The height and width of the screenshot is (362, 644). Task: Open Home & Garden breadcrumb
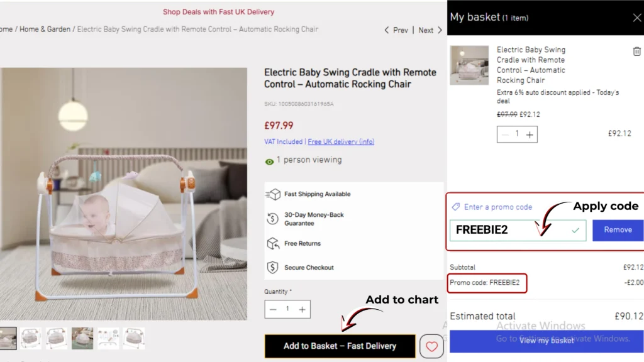pyautogui.click(x=45, y=30)
